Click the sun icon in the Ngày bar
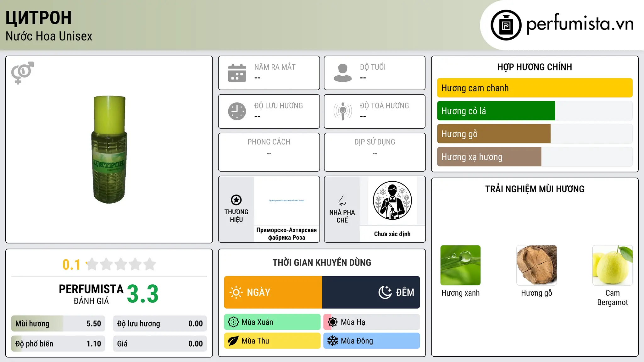The width and height of the screenshot is (644, 362). (x=236, y=292)
